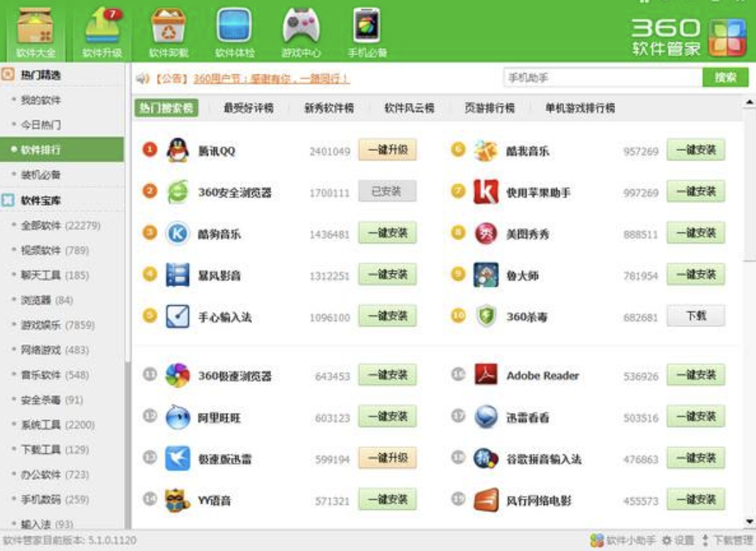
Task: Select 今日热门 in sidebar
Action: pyautogui.click(x=41, y=125)
